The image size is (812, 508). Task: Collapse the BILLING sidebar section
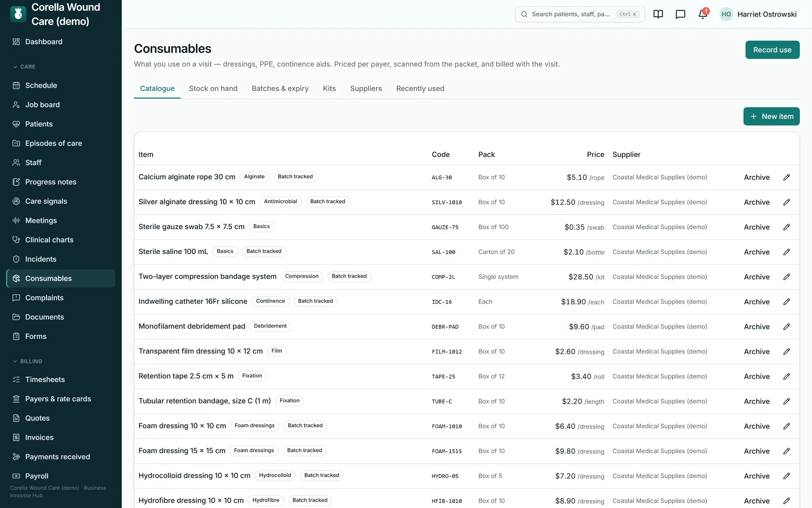coord(27,361)
